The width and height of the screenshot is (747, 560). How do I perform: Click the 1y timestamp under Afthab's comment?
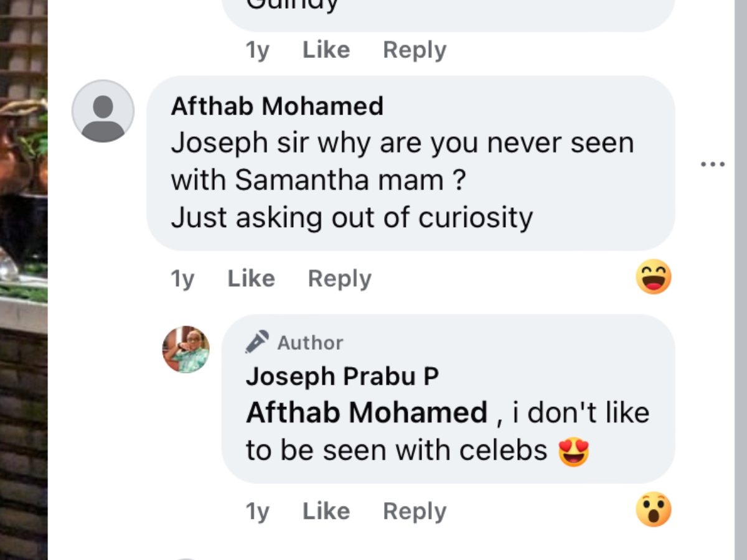182,279
